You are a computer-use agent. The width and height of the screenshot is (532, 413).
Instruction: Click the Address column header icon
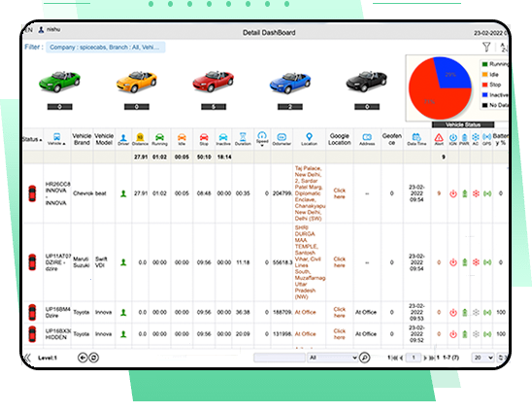tap(367, 137)
